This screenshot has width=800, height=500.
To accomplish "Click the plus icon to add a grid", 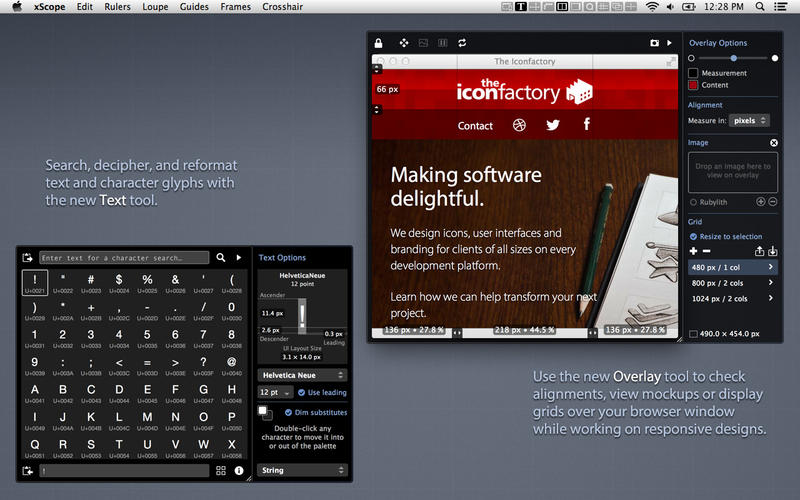I will coord(693,251).
